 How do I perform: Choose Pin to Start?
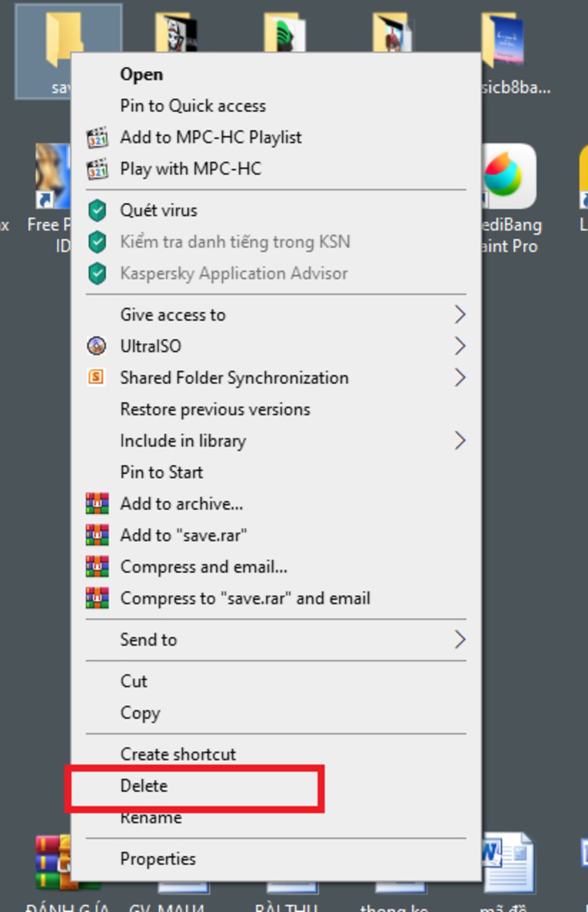tap(161, 472)
